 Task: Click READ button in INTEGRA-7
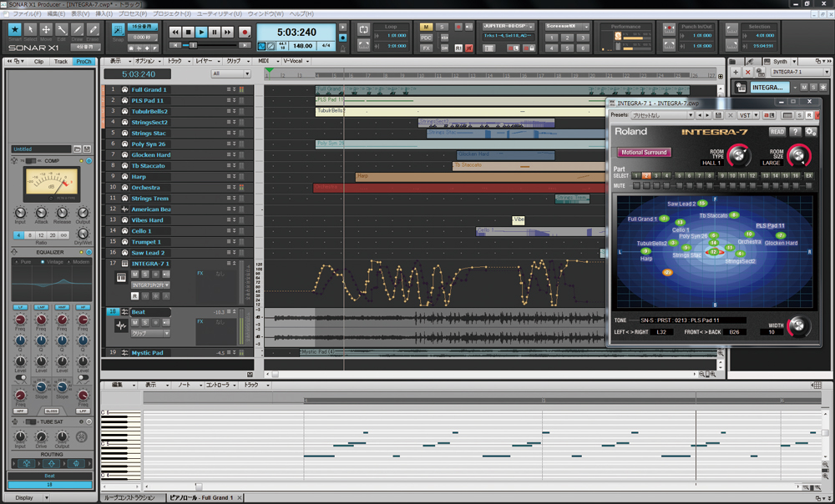tap(777, 132)
